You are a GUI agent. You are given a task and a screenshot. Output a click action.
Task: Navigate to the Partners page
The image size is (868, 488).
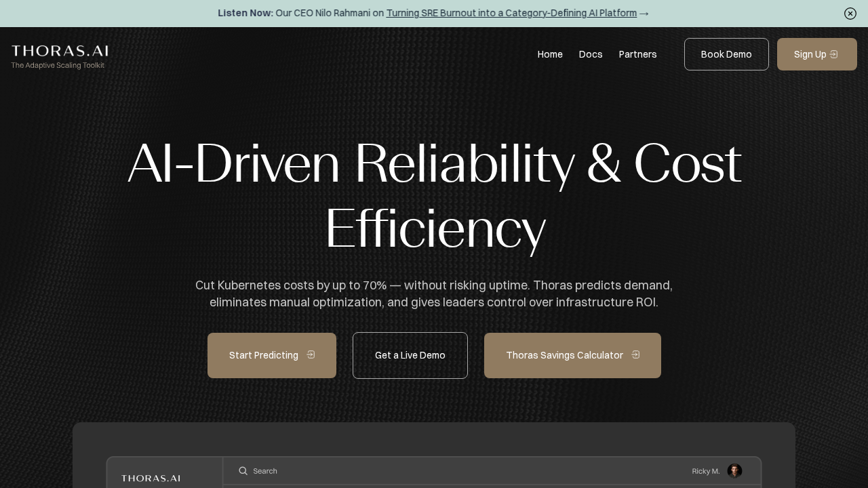point(637,54)
